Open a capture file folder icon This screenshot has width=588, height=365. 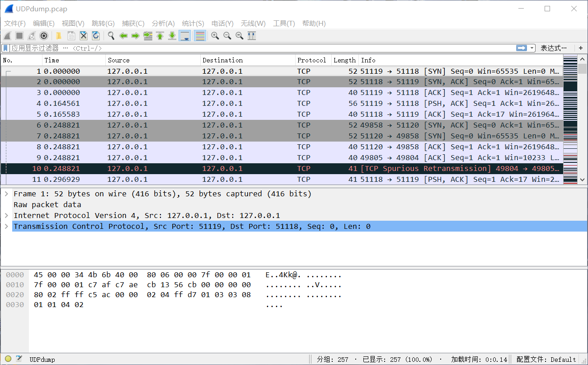point(59,36)
